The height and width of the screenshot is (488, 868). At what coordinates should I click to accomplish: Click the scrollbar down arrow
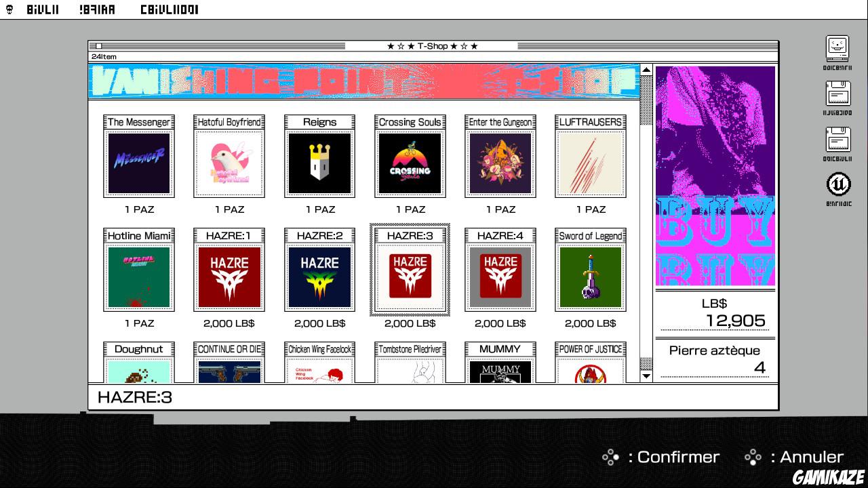pyautogui.click(x=646, y=376)
